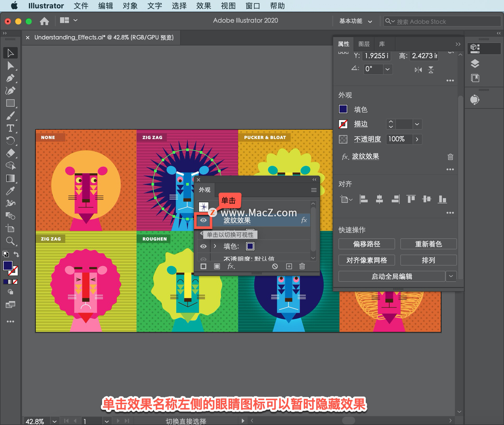This screenshot has width=504, height=425.
Task: Add new effect fx in 外观 panel
Action: 231,266
